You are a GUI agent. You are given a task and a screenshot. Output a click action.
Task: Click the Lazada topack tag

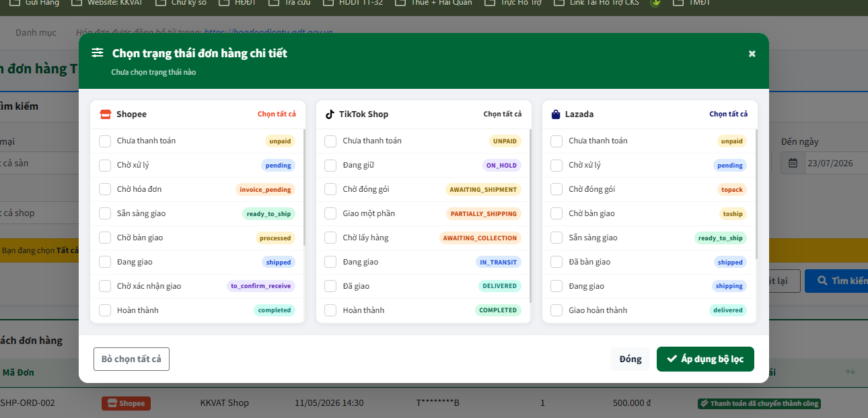click(732, 190)
